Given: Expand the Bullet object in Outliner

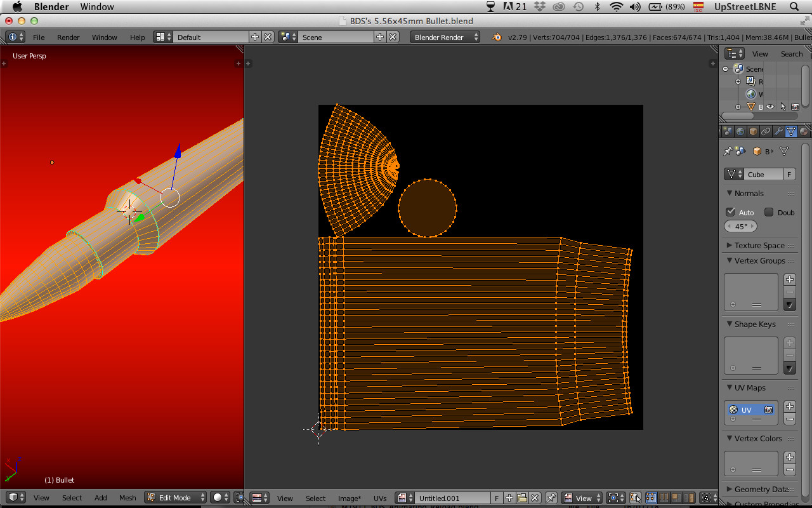Looking at the screenshot, I should click(x=738, y=107).
